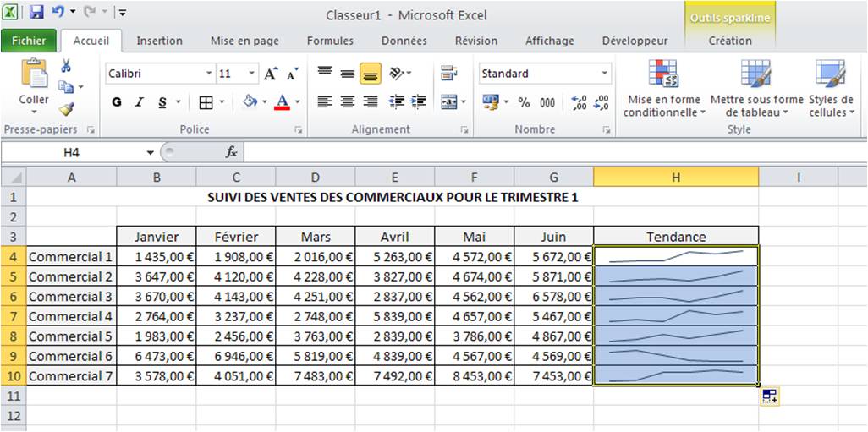Increase font size with the large A icon
This screenshot has height=432, width=868.
pos(271,74)
